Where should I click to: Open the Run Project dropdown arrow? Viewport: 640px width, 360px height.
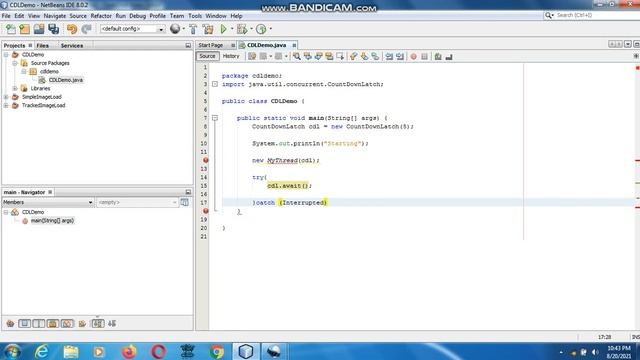(x=232, y=29)
